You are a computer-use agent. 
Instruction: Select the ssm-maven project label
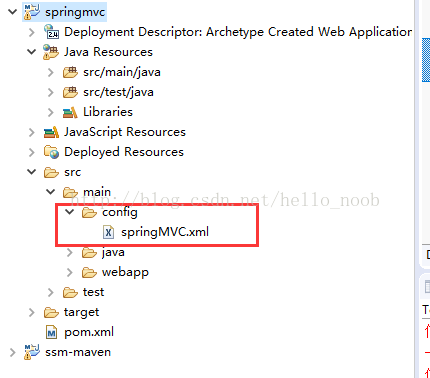tap(78, 352)
